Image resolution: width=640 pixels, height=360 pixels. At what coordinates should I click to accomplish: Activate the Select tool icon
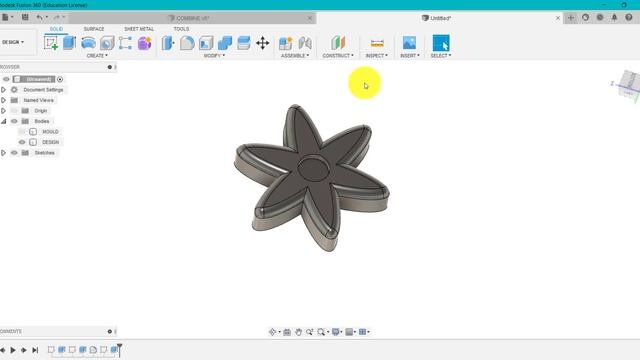tap(441, 43)
